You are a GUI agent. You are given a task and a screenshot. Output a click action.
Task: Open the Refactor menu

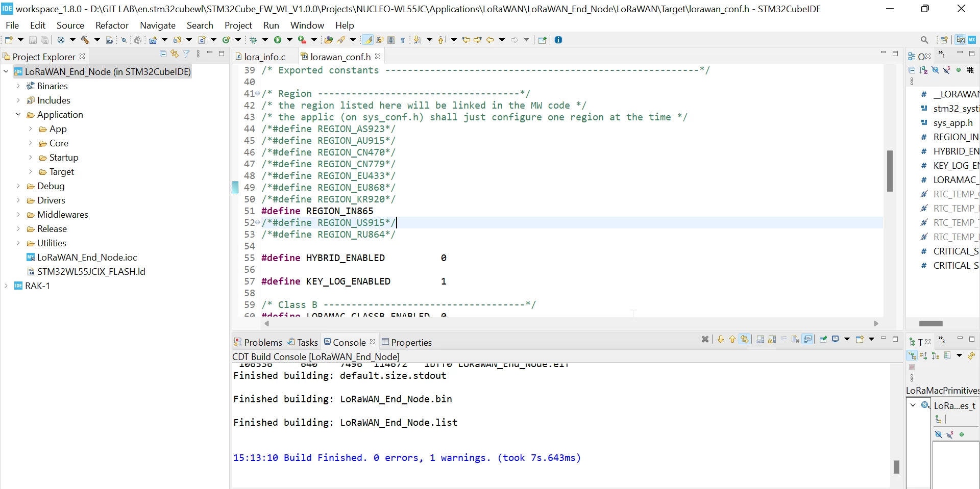click(x=112, y=25)
